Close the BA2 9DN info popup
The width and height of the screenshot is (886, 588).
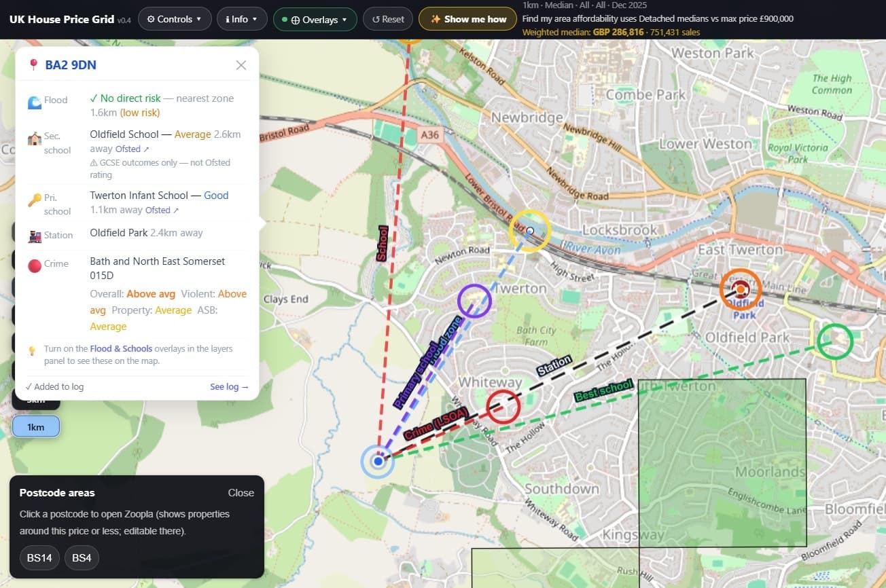point(241,65)
